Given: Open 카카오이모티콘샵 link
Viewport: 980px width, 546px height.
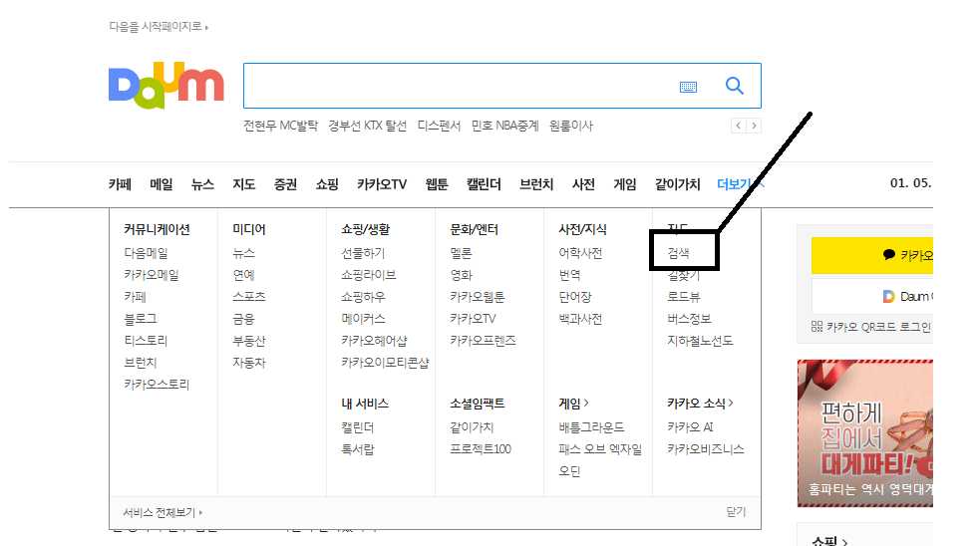Looking at the screenshot, I should tap(385, 363).
